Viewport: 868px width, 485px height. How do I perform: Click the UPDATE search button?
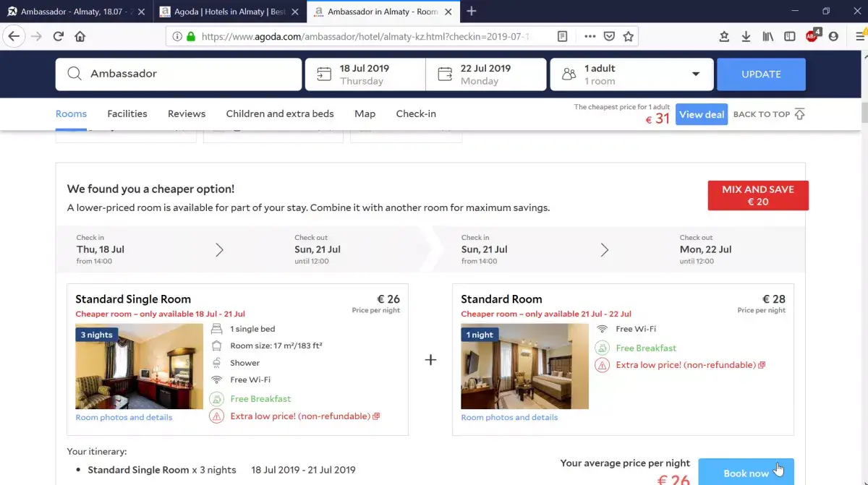[761, 74]
